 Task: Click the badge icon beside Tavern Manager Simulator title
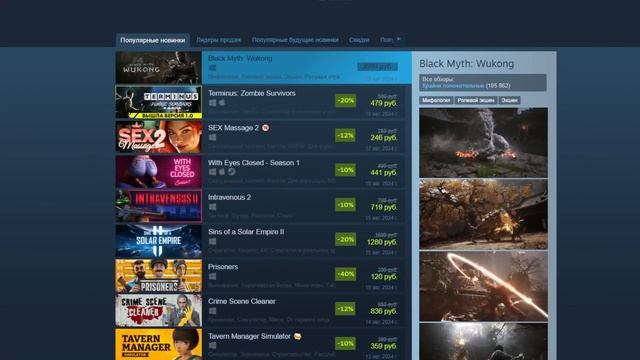tap(298, 336)
